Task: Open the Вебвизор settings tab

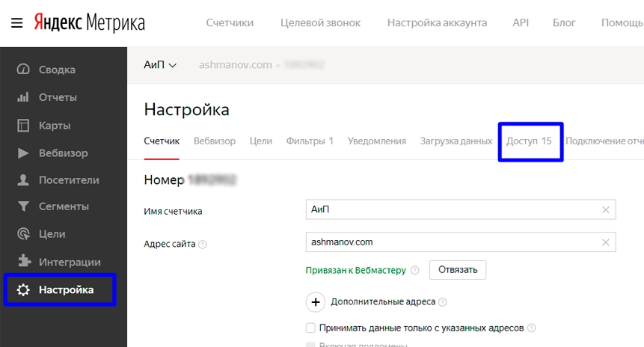Action: point(215,141)
